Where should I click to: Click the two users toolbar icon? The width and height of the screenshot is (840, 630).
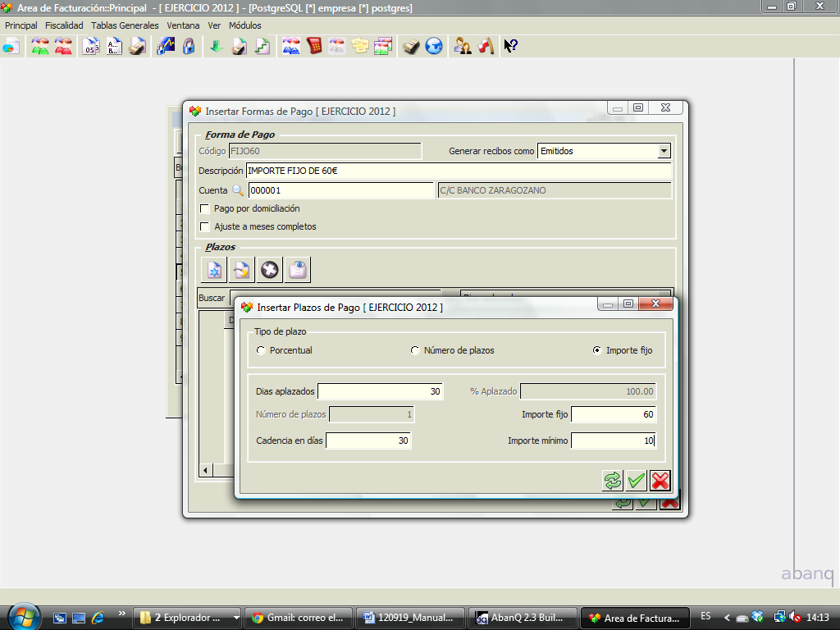click(463, 47)
